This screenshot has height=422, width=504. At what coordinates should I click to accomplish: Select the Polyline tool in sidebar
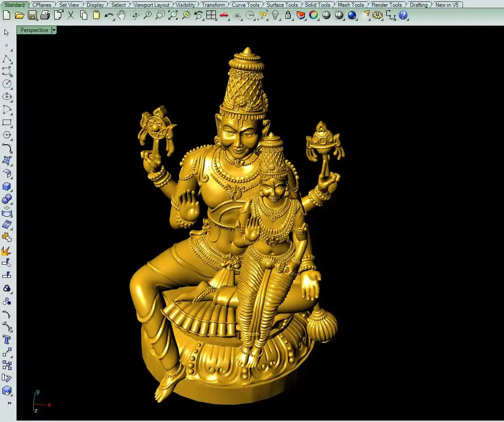tap(7, 59)
